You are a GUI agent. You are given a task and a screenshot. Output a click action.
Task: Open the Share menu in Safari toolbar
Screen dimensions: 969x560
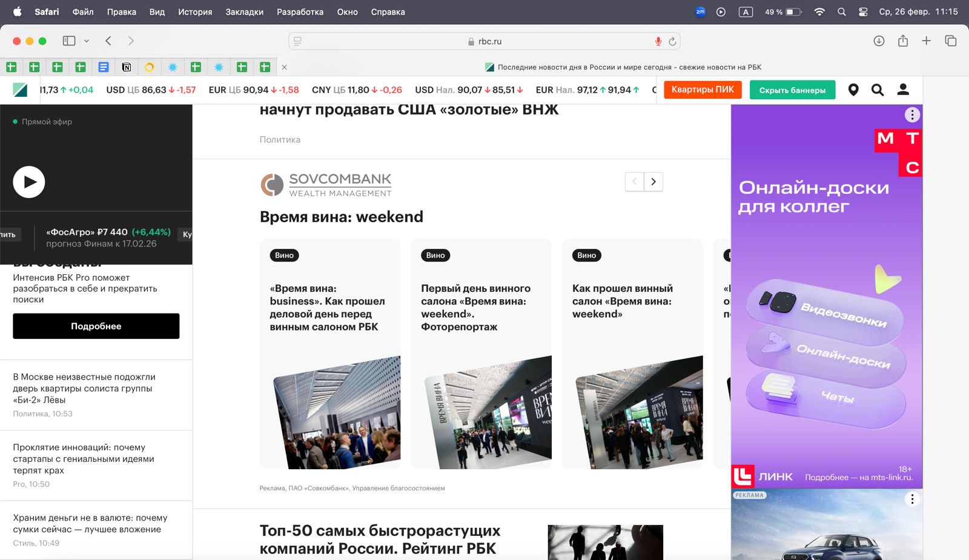[903, 41]
